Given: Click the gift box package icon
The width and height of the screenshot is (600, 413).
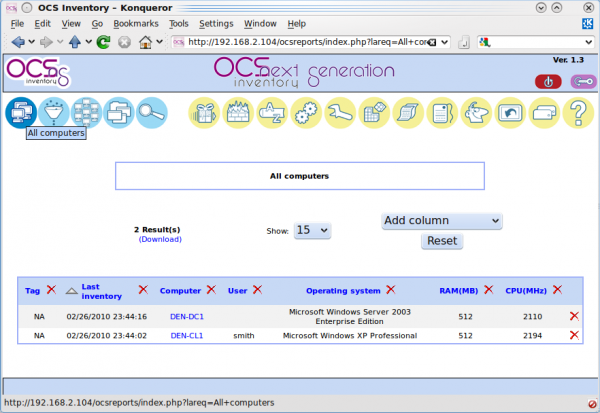Looking at the screenshot, I should click(x=204, y=113).
